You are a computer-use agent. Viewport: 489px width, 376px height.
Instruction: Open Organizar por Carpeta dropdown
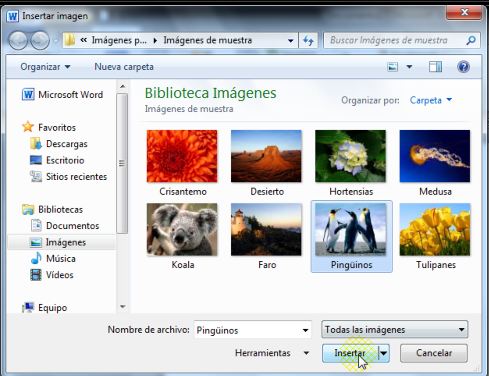(x=431, y=100)
